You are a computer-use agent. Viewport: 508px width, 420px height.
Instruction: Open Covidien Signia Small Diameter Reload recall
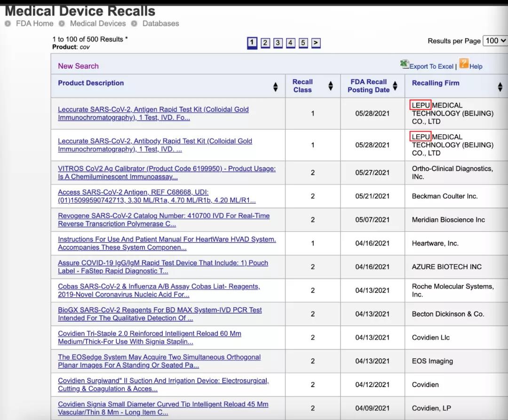pos(163,408)
